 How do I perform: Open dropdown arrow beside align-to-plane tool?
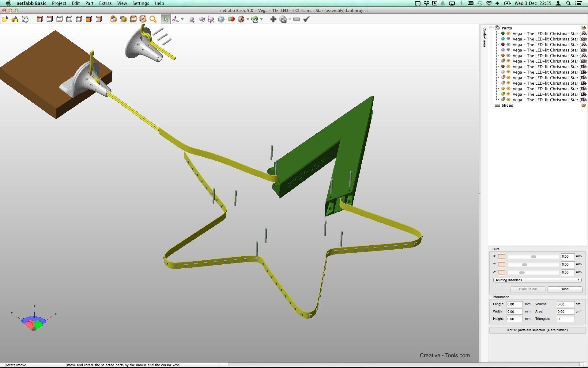click(x=183, y=19)
